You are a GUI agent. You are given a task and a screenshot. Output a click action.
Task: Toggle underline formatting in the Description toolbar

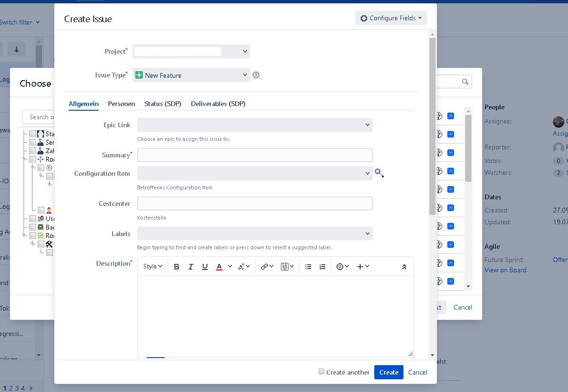(205, 267)
